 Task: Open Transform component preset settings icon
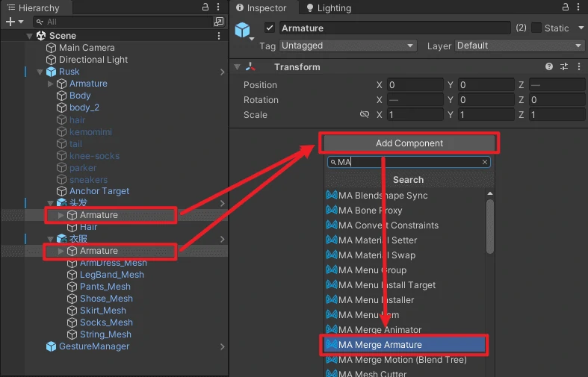point(564,67)
